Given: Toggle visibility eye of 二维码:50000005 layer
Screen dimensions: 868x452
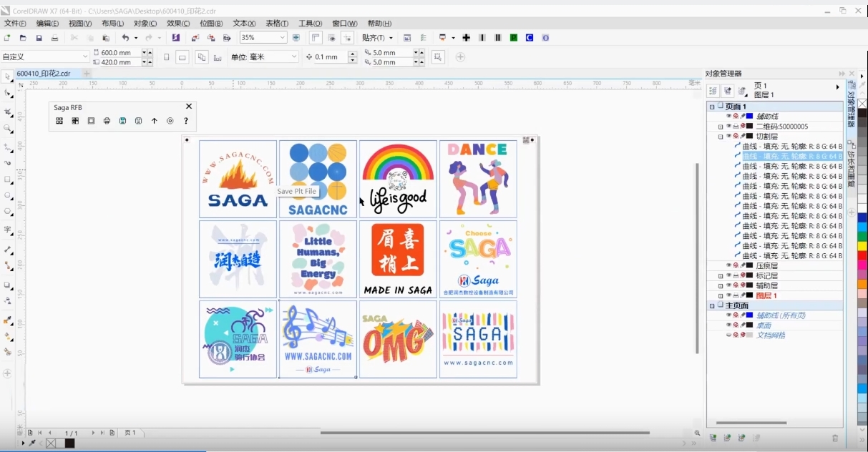Looking at the screenshot, I should point(729,126).
